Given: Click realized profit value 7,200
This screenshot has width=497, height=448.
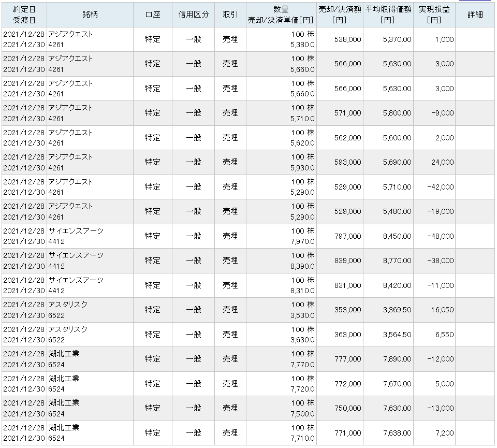Looking at the screenshot, I should 445,433.
